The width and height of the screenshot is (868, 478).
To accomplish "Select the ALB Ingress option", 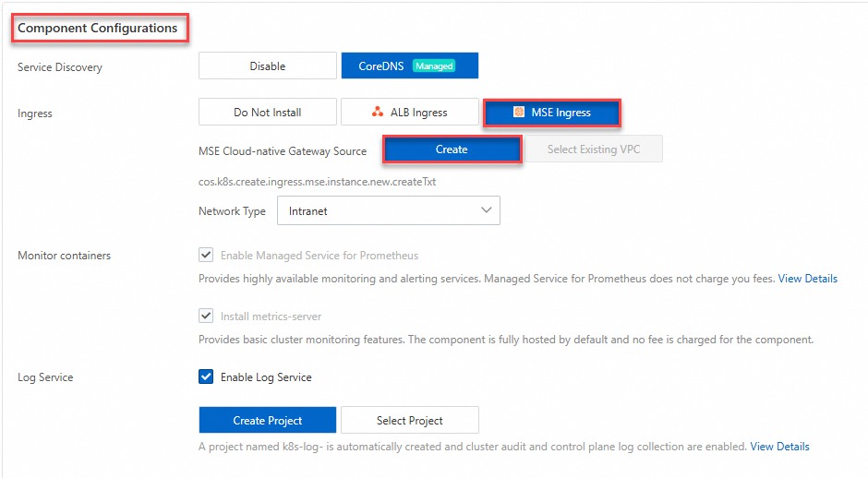I will point(410,113).
